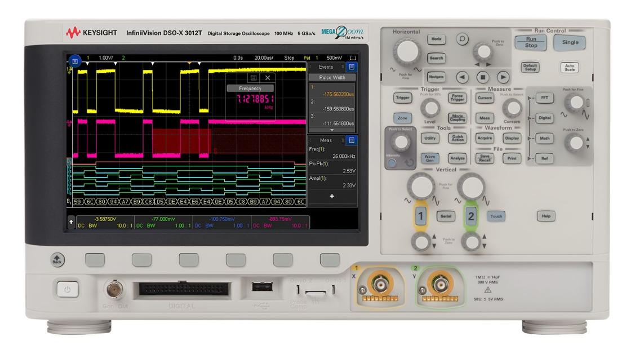
Task: Toggle the Zone trigger button
Action: pos(402,118)
